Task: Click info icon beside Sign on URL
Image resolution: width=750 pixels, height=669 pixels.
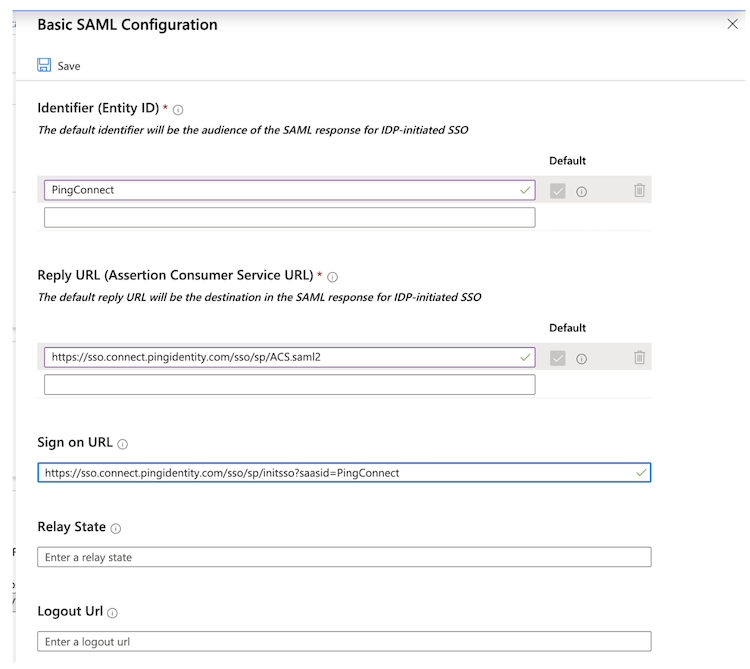Action: pos(123,444)
